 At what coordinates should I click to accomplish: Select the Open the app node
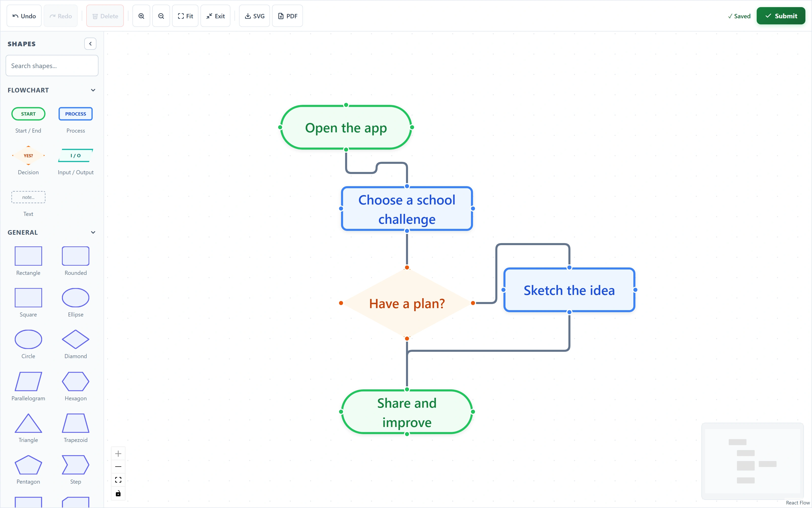[346, 127]
